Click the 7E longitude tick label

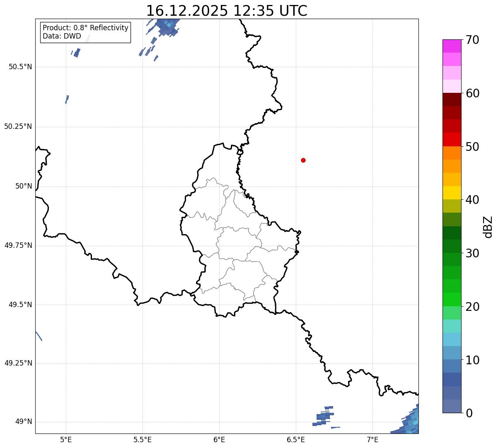coord(372,439)
